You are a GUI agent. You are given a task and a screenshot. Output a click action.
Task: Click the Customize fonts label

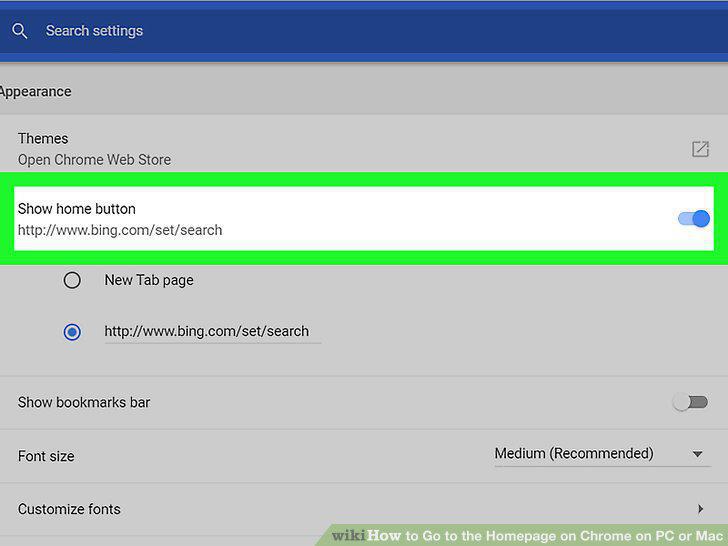pos(69,509)
